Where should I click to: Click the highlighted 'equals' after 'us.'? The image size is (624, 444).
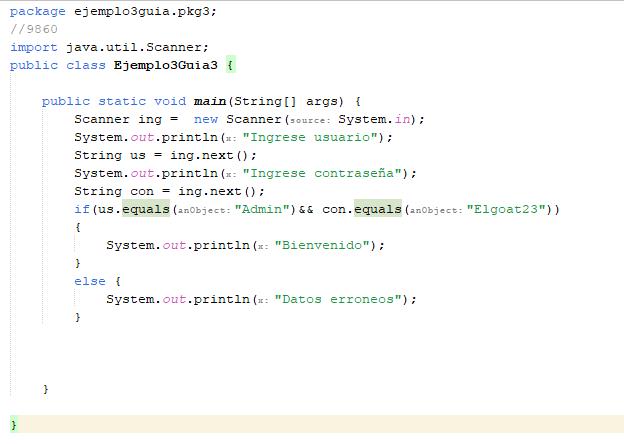click(146, 209)
